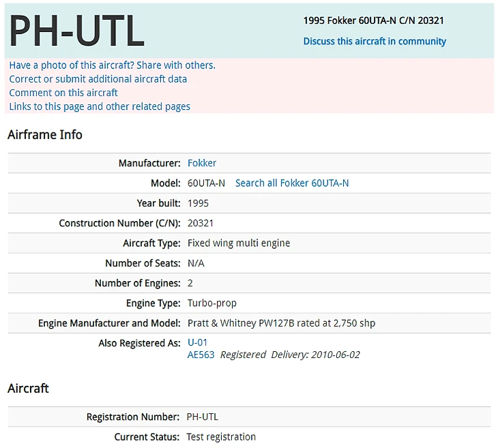Image resolution: width=498 pixels, height=448 pixels.
Task: Select the construction number value 20321
Action: [x=200, y=223]
